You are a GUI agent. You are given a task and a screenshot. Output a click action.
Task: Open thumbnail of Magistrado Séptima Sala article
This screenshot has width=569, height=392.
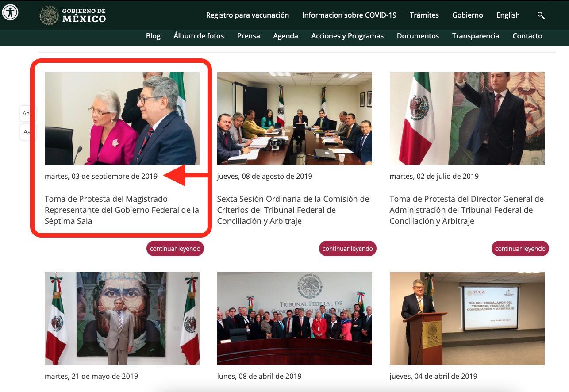(122, 119)
